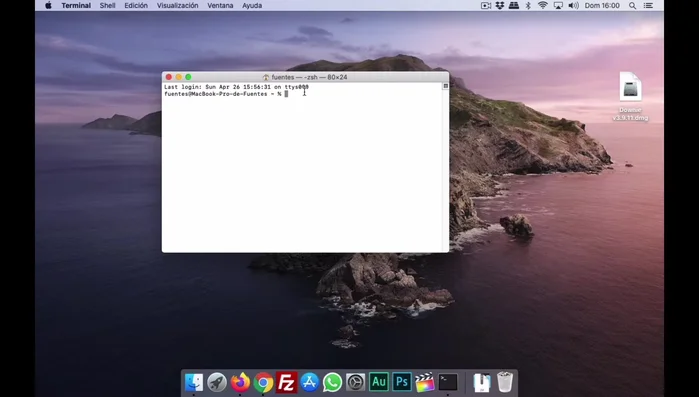Launch Launchpad rocket icon in Dock
The width and height of the screenshot is (699, 397).
pyautogui.click(x=217, y=382)
